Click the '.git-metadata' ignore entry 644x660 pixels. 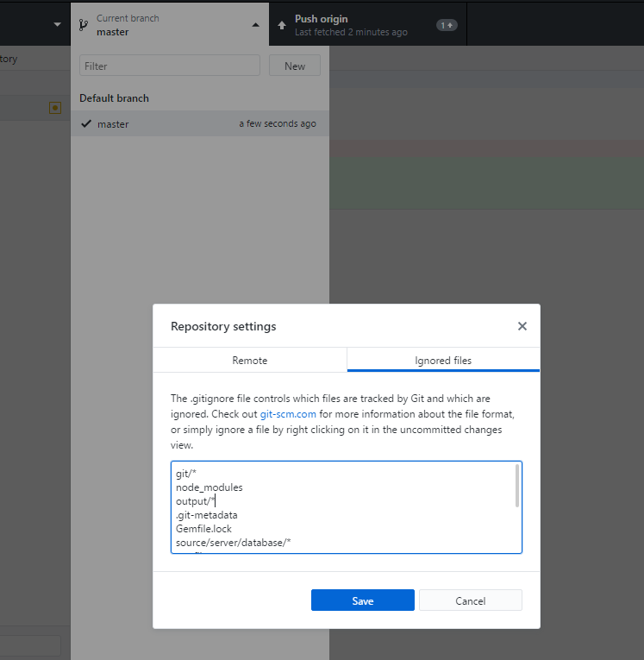click(207, 515)
